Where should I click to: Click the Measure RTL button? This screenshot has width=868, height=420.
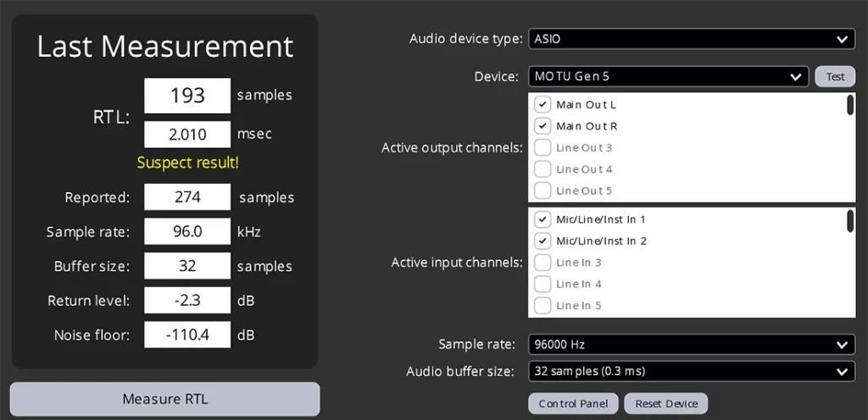pyautogui.click(x=164, y=399)
